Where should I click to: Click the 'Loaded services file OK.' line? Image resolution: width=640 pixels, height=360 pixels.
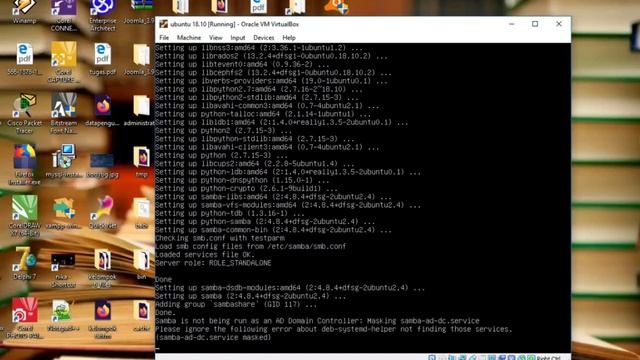pyautogui.click(x=205, y=255)
